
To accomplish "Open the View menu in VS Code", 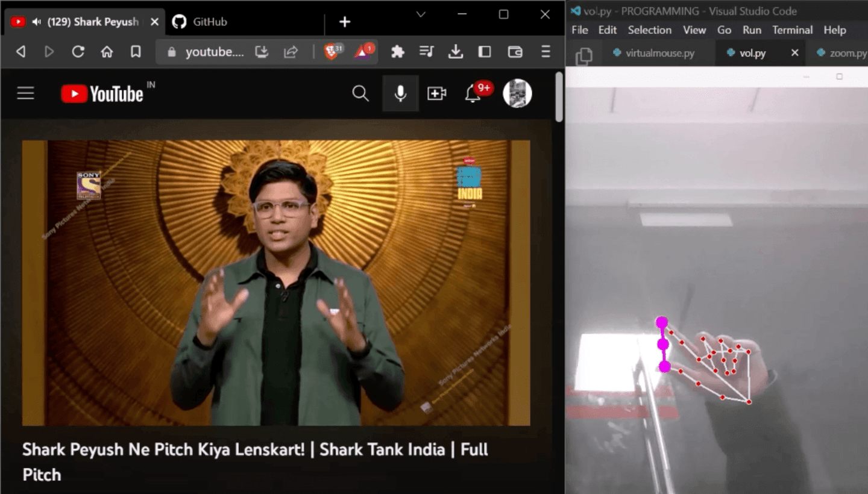I will click(694, 30).
